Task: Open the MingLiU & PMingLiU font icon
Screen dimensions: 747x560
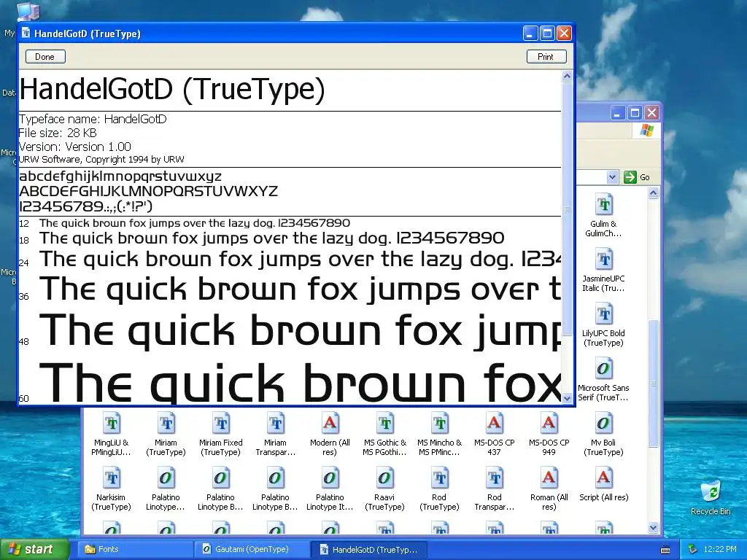Action: point(111,424)
